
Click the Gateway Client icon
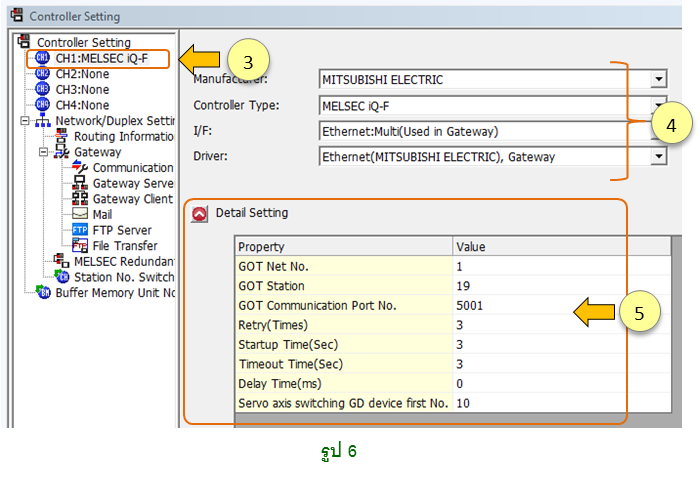(80, 199)
